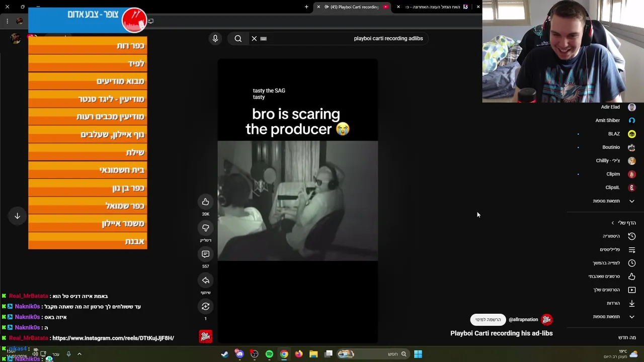
Task: Share the short video
Action: click(x=205, y=280)
